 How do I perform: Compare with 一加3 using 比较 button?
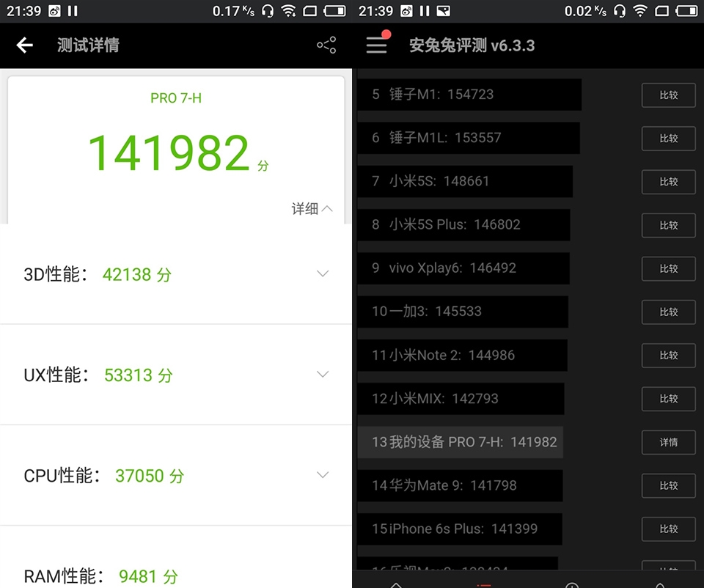tap(669, 312)
